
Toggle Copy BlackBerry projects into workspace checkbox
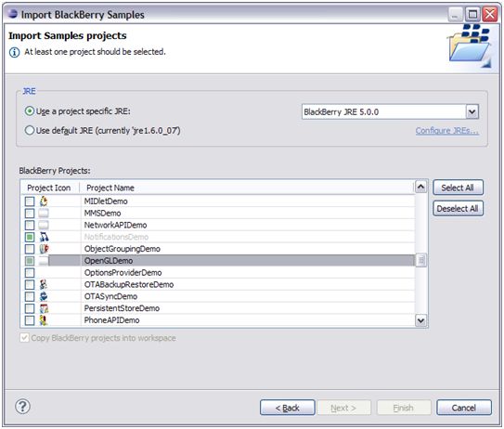(x=24, y=338)
